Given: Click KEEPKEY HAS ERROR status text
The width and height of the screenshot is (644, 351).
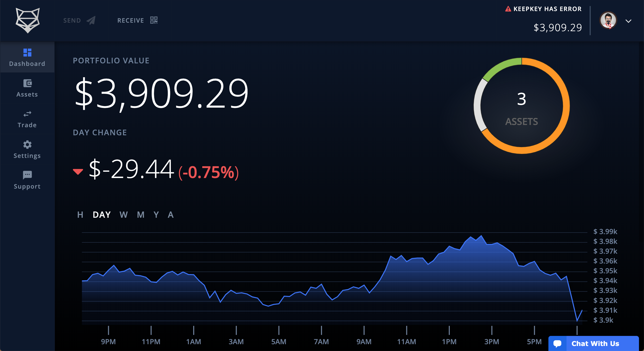Looking at the screenshot, I should 547,9.
